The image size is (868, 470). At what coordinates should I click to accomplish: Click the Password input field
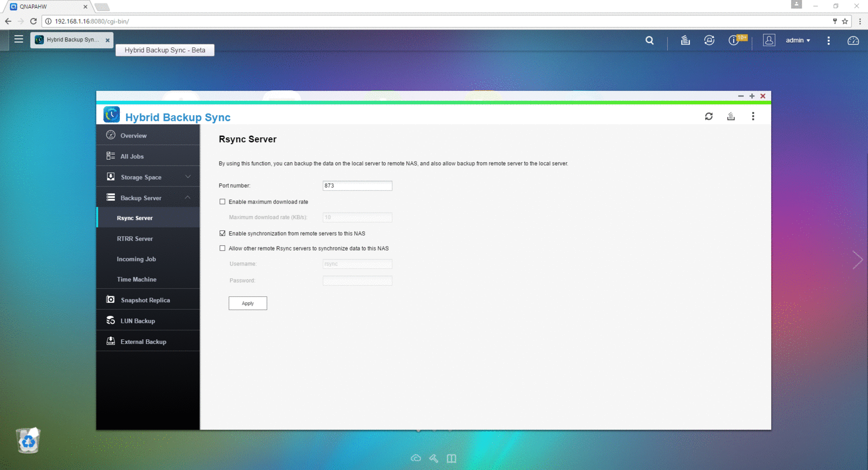coord(357,280)
